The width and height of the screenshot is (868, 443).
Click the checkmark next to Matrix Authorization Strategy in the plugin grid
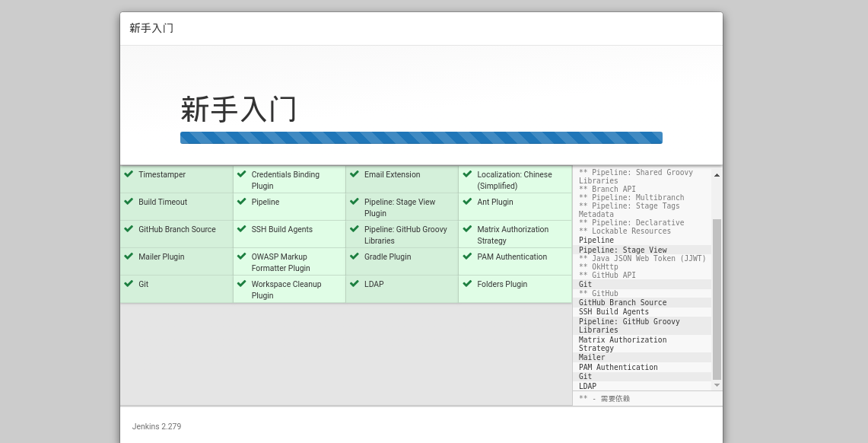[x=467, y=228]
